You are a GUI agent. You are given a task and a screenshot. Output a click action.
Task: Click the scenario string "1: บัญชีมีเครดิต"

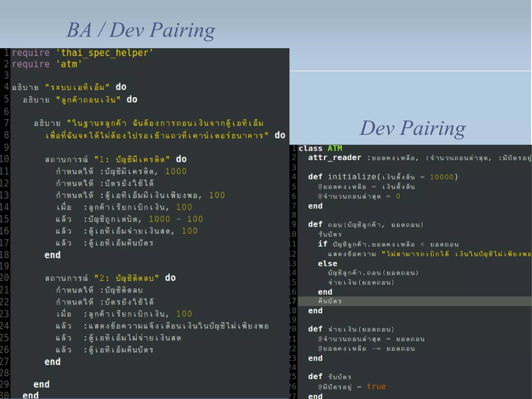(x=132, y=159)
